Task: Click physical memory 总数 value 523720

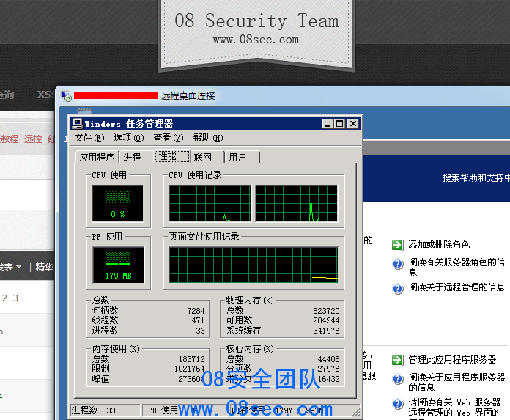Action: tap(326, 311)
